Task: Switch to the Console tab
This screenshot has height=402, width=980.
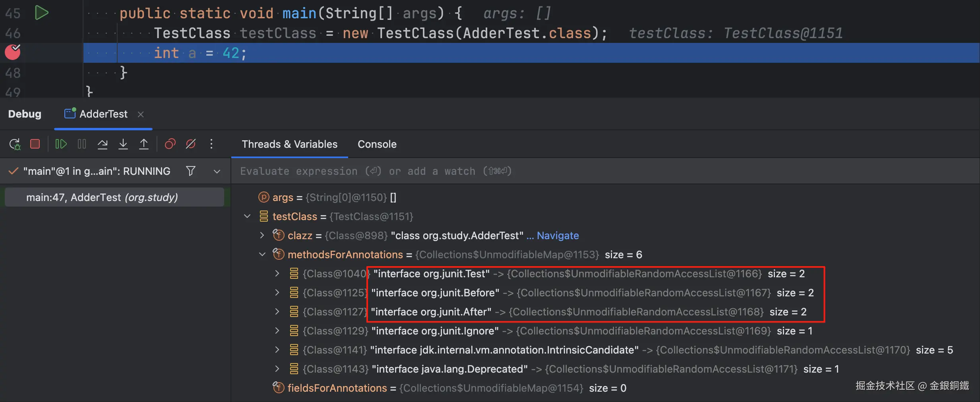Action: (x=377, y=144)
